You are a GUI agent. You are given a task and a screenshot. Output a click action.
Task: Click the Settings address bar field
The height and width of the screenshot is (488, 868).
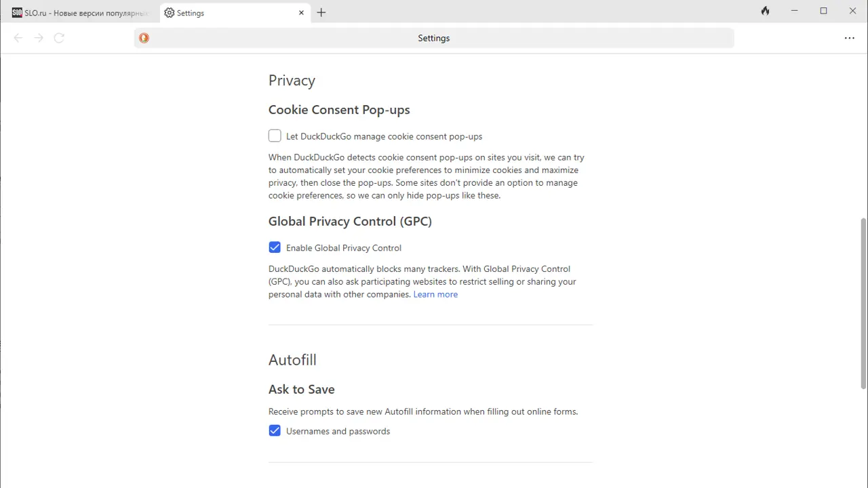[x=434, y=38]
